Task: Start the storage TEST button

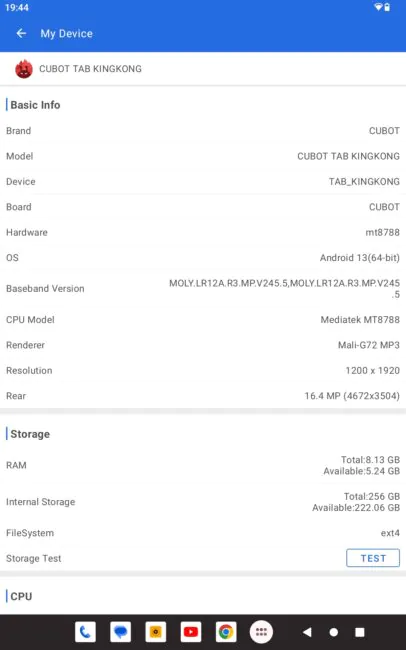Action: click(373, 558)
